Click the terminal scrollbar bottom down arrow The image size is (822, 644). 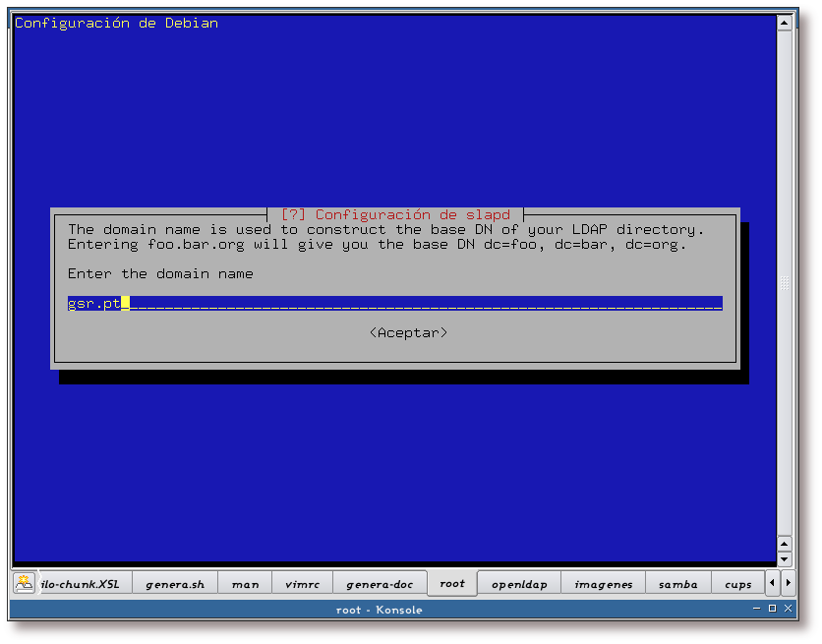[x=784, y=559]
